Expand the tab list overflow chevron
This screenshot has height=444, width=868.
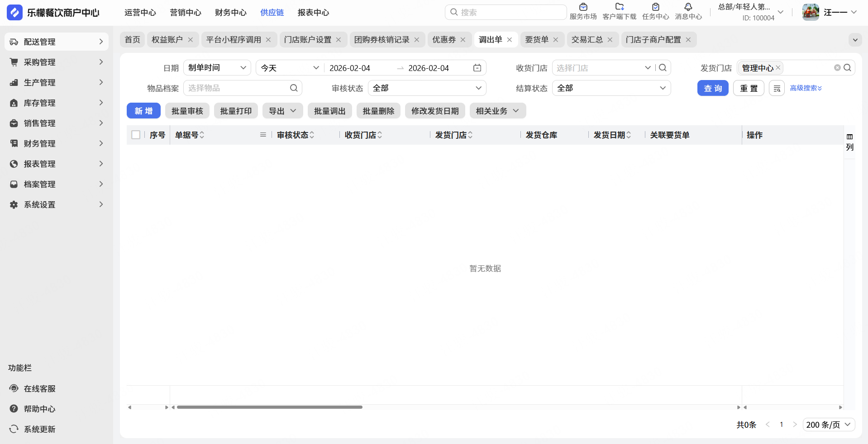(x=855, y=40)
